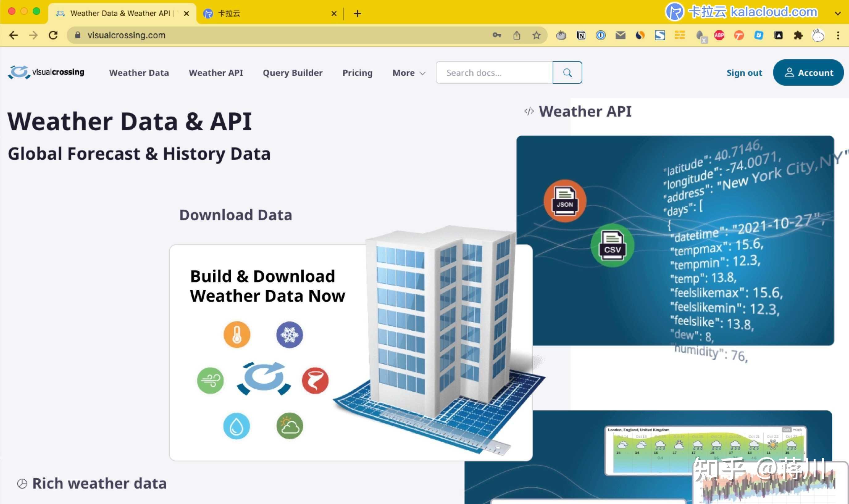Open Chrome profile rabbit avatar

(818, 35)
